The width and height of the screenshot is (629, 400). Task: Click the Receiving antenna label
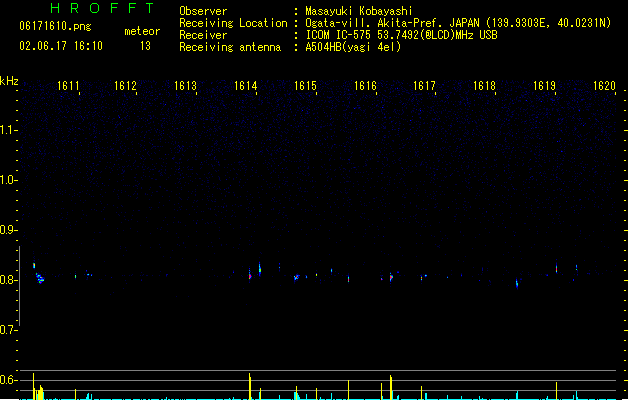point(230,47)
